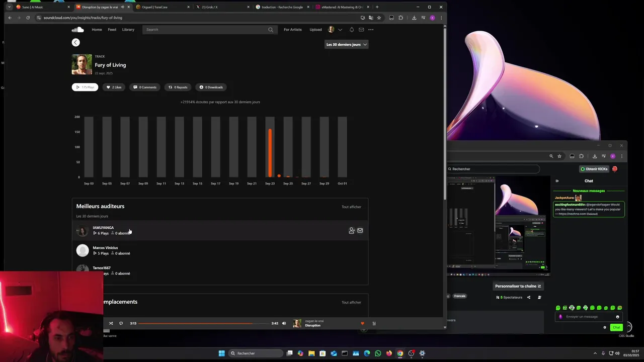Bookmark this page with the star

(379, 18)
